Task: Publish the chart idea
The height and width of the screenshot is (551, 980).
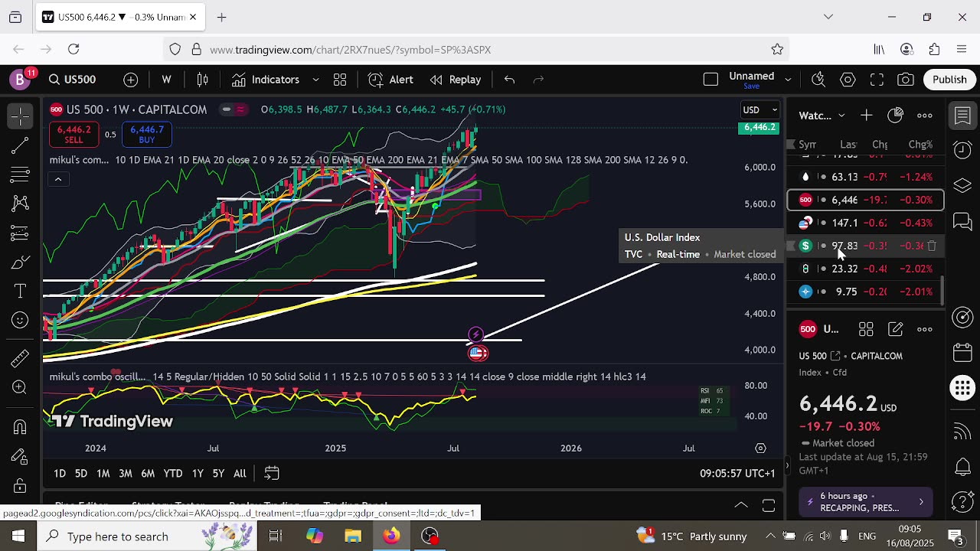Action: click(949, 80)
